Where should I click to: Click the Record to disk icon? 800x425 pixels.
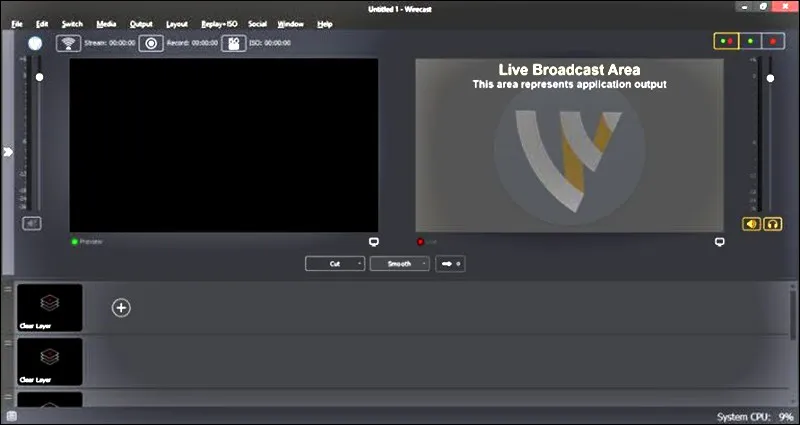[151, 43]
